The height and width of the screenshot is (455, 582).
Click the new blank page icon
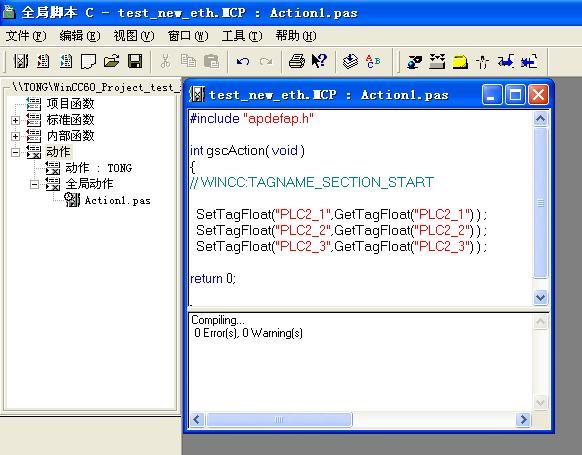88,61
